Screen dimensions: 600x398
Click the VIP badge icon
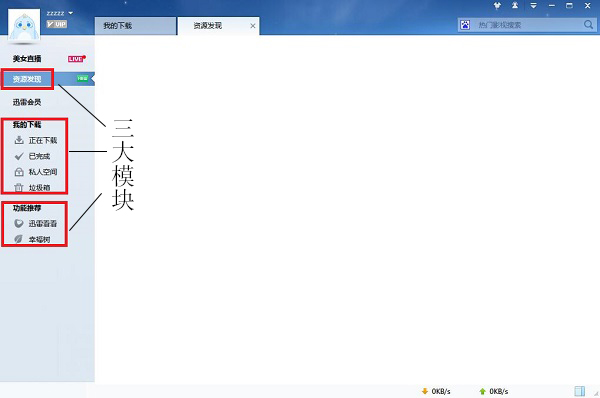57,24
